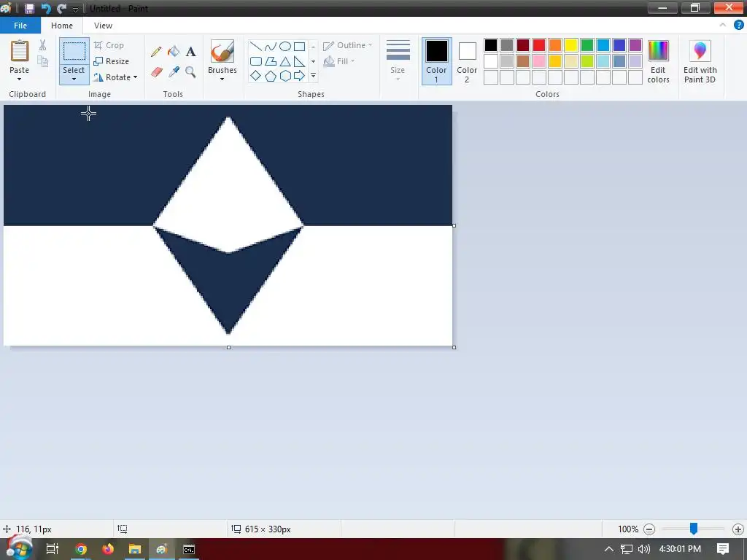
Task: Switch to the View tab
Action: click(x=103, y=26)
